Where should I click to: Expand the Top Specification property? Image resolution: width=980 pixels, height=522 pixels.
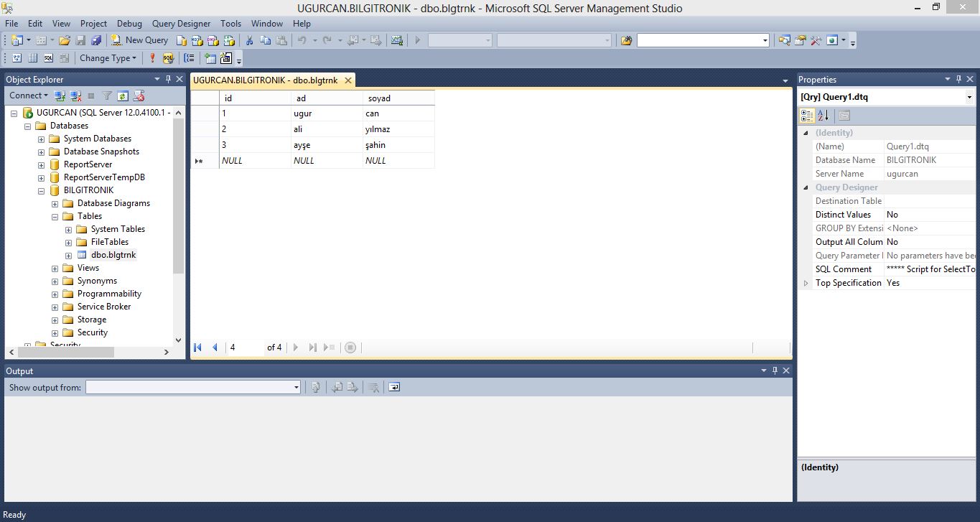tap(806, 283)
